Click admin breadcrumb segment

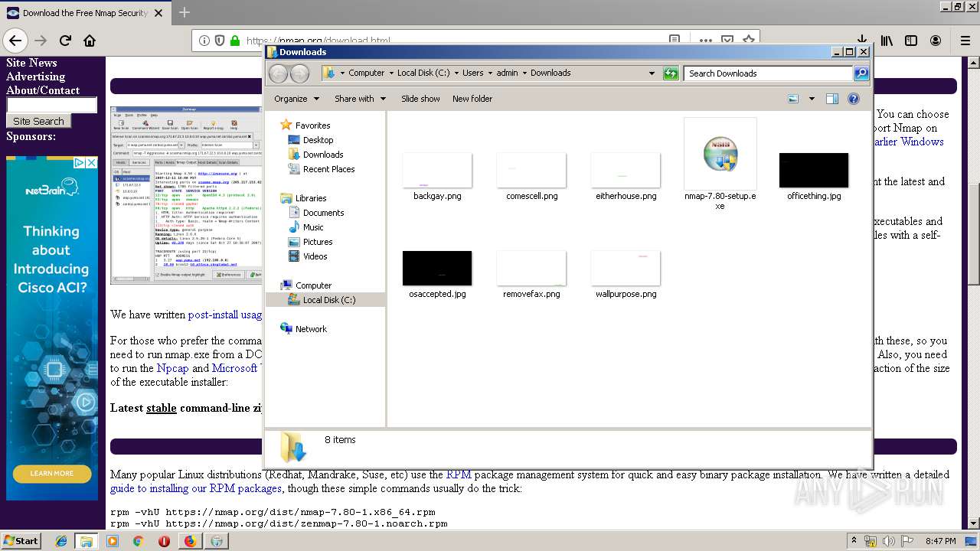pos(507,73)
